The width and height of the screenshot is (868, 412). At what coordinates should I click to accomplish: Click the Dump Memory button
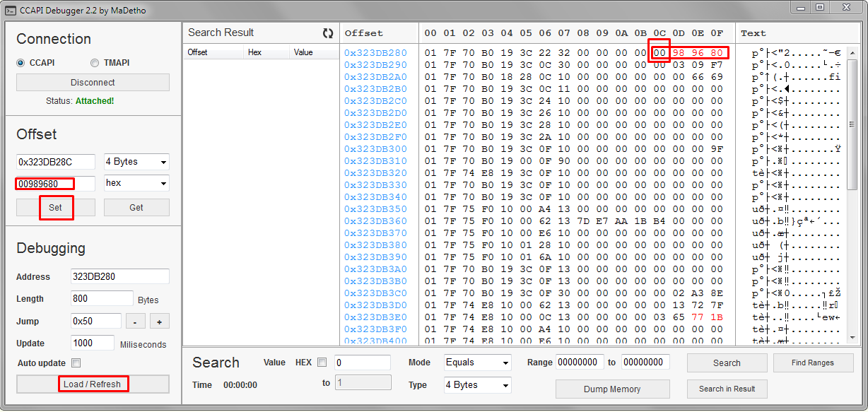[612, 389]
